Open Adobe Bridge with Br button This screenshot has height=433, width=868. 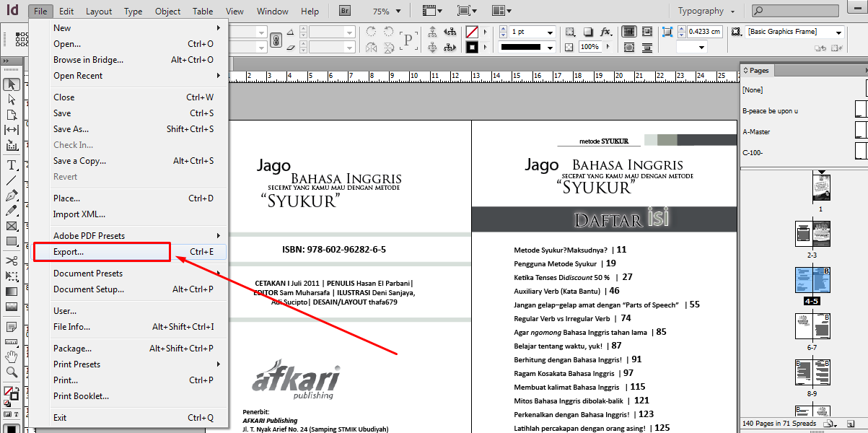tap(346, 11)
